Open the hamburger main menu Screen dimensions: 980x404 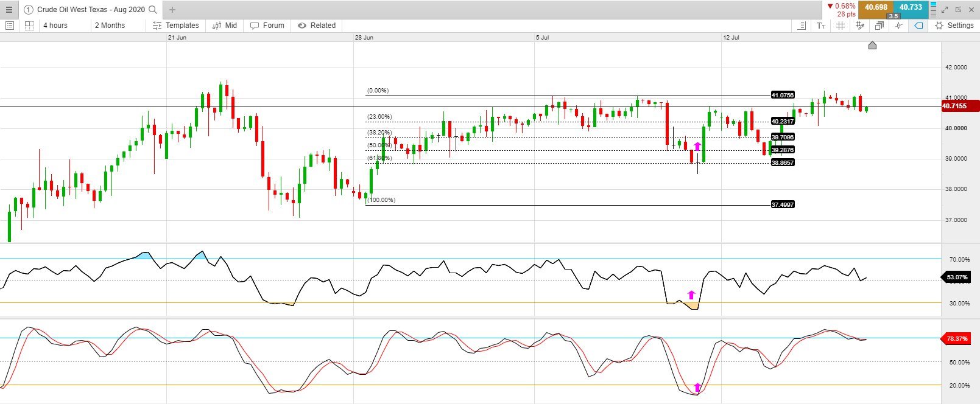[9, 10]
